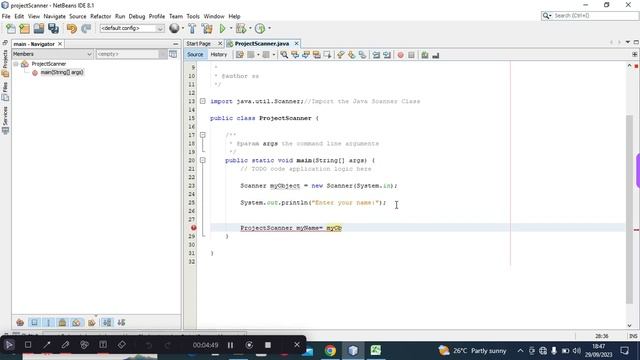Select the ProjectScanner.java tab
The width and height of the screenshot is (640, 360).
262,43
